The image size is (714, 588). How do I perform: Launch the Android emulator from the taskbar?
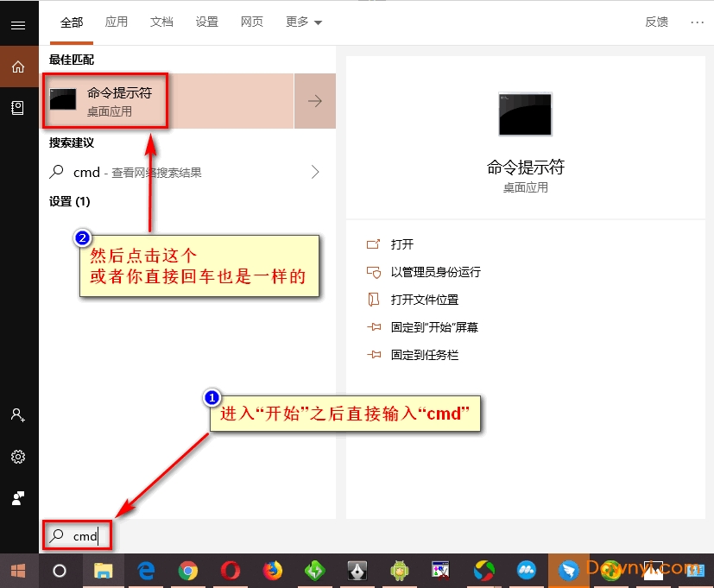point(399,571)
